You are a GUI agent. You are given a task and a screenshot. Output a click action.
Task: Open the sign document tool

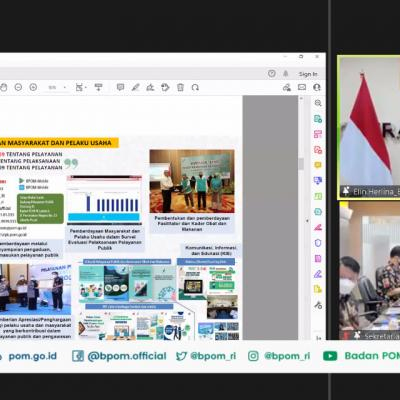(150, 87)
